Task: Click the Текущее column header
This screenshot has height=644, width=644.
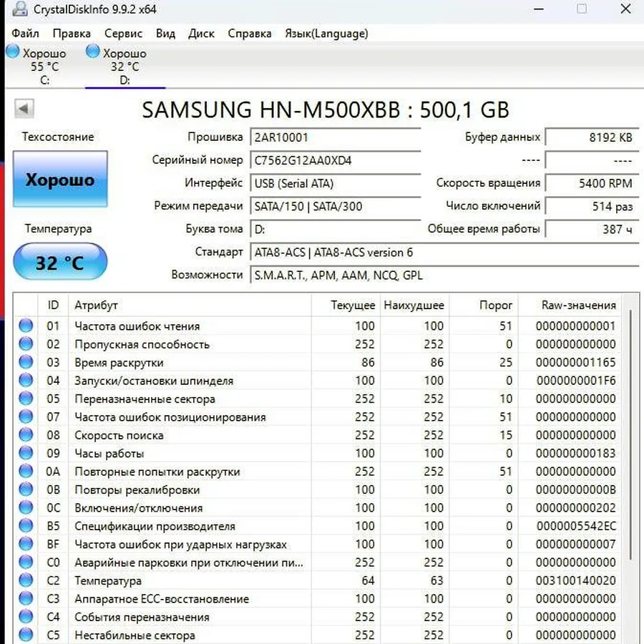Action: tap(346, 305)
